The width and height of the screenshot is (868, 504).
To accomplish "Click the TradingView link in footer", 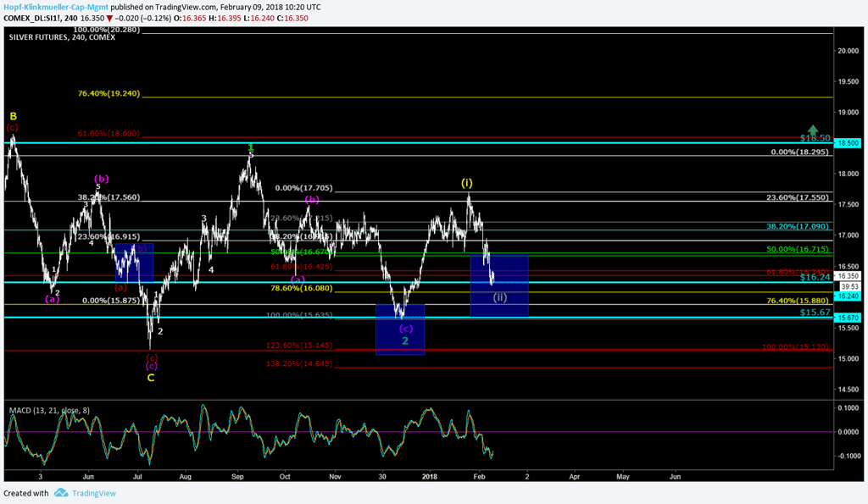I will coord(95,492).
